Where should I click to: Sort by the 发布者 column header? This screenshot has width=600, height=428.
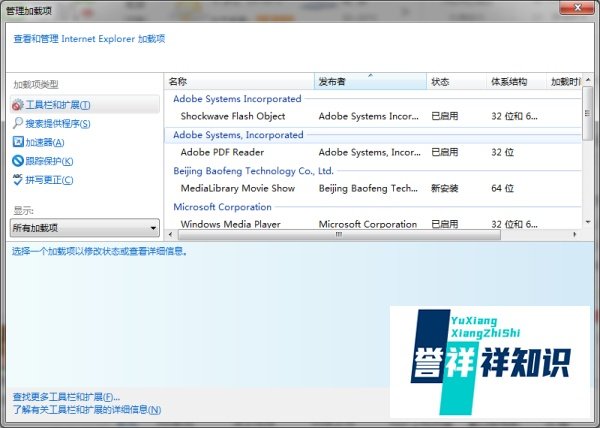point(370,81)
